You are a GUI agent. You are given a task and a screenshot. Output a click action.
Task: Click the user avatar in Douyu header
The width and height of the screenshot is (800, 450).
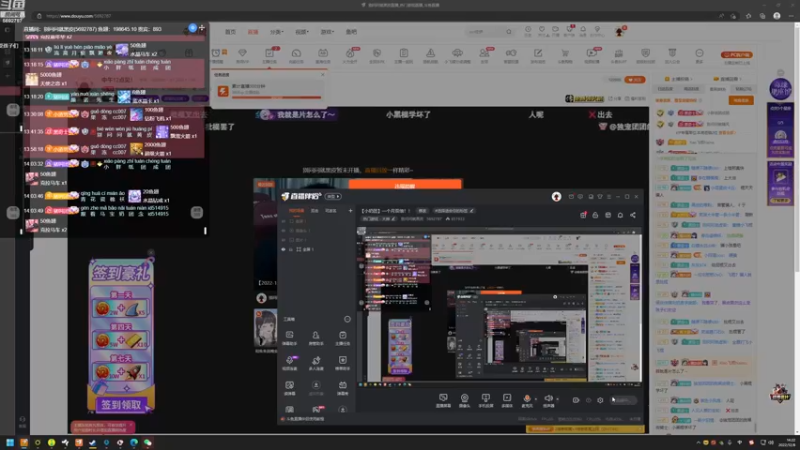[619, 32]
